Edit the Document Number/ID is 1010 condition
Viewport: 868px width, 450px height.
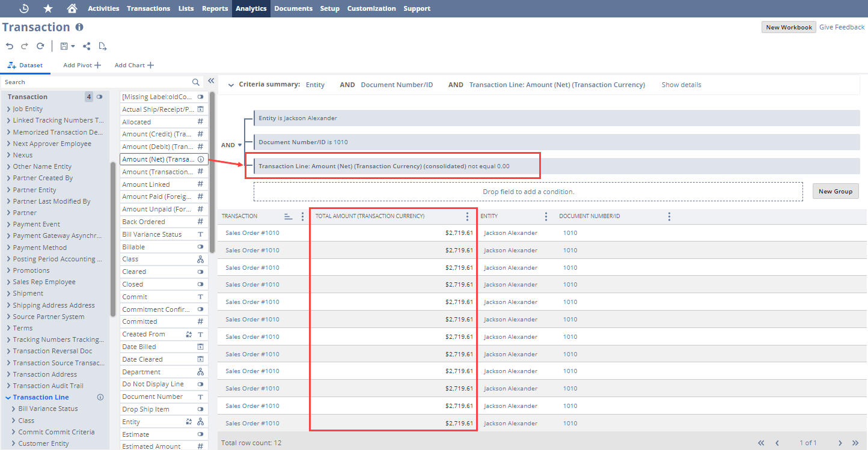tap(557, 142)
